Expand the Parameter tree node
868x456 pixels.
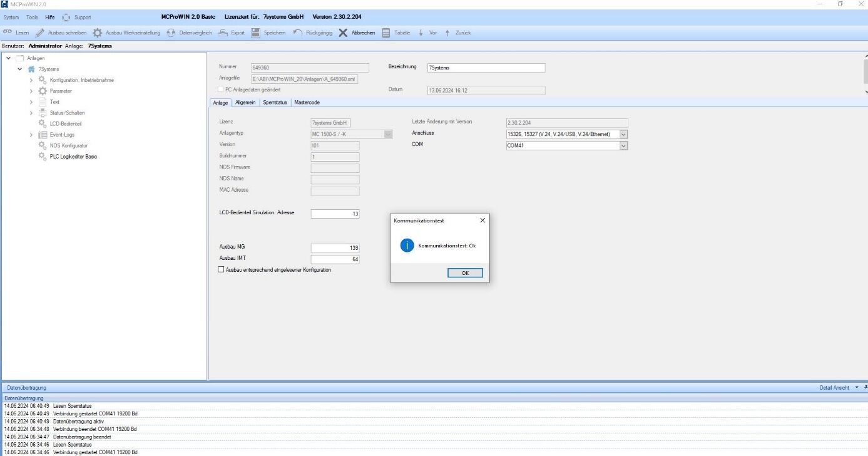click(x=31, y=91)
